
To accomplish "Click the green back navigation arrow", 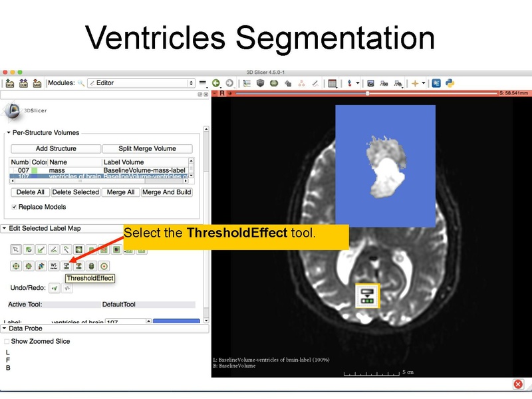I will click(215, 84).
